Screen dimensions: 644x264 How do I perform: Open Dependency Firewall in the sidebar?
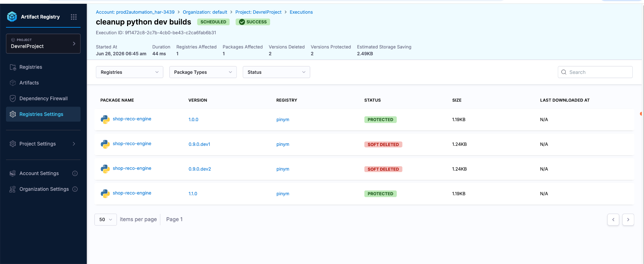[43, 98]
